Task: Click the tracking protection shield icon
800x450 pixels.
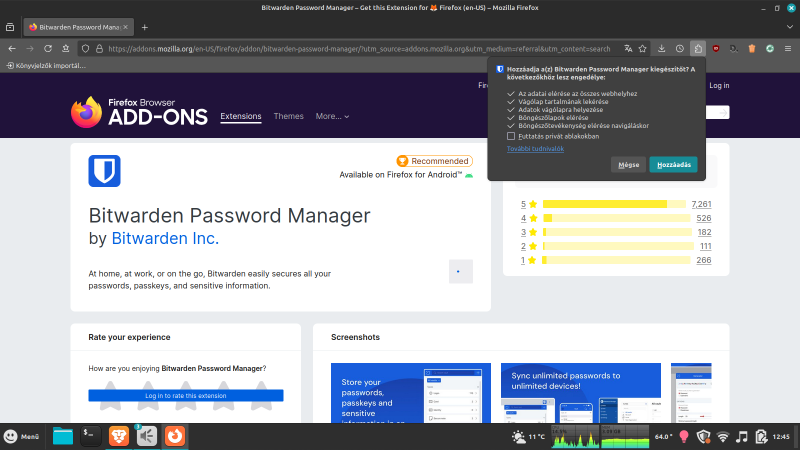Action: click(x=85, y=48)
